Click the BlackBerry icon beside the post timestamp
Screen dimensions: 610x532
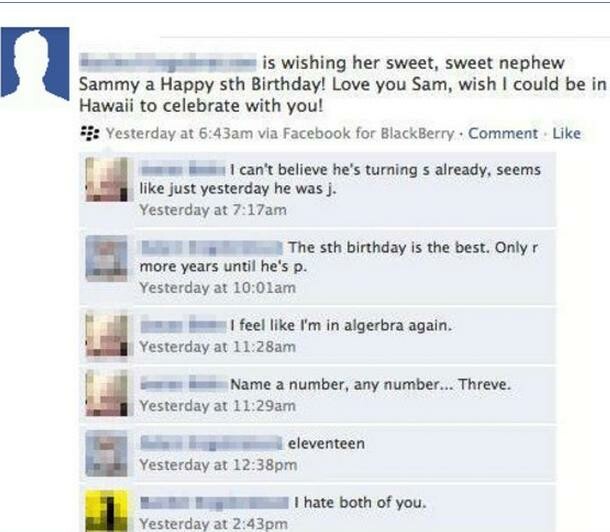90,133
